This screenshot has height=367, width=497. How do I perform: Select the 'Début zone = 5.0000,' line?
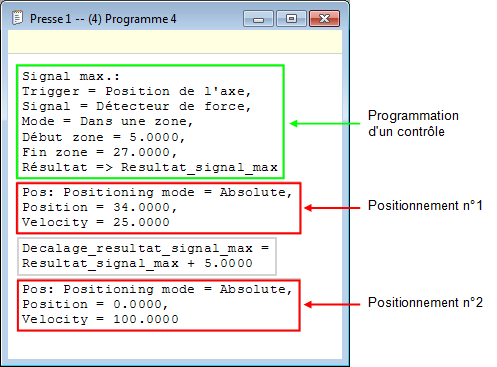tap(103, 137)
